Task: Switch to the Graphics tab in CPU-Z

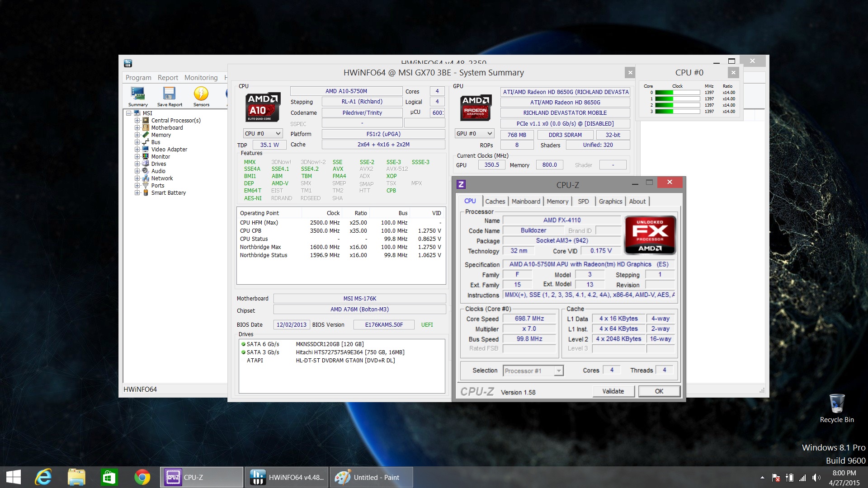Action: [x=610, y=202]
